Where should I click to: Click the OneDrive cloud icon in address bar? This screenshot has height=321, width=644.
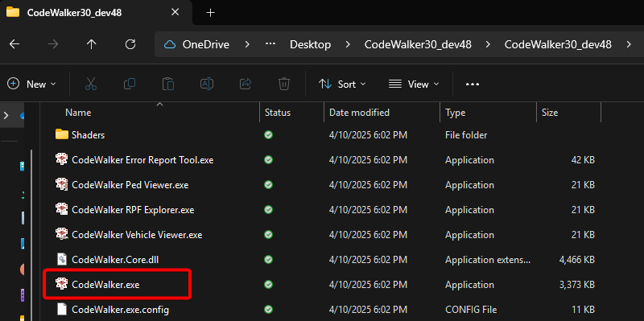pyautogui.click(x=170, y=44)
